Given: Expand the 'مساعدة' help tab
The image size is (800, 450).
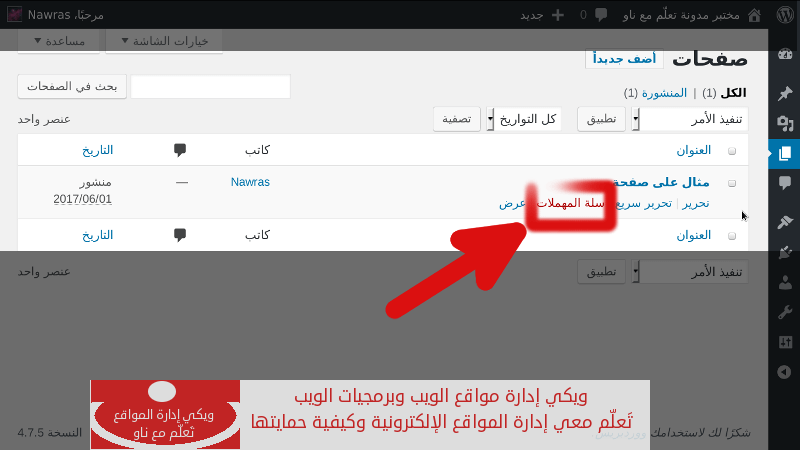Looking at the screenshot, I should click(59, 41).
